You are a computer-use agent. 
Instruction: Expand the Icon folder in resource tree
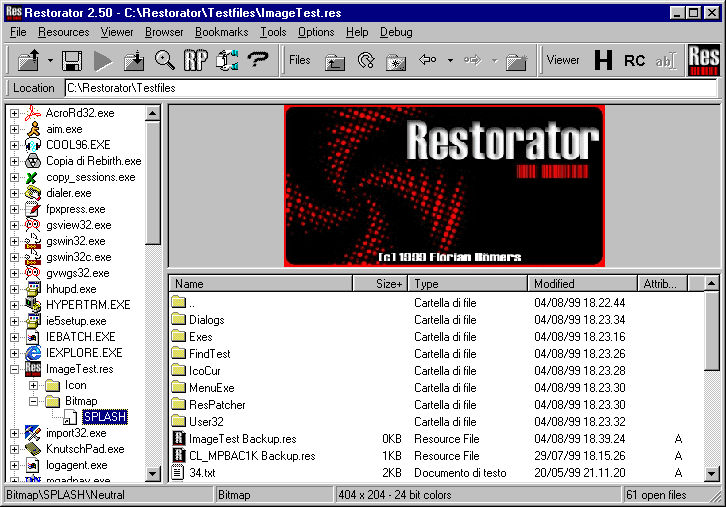[33, 385]
